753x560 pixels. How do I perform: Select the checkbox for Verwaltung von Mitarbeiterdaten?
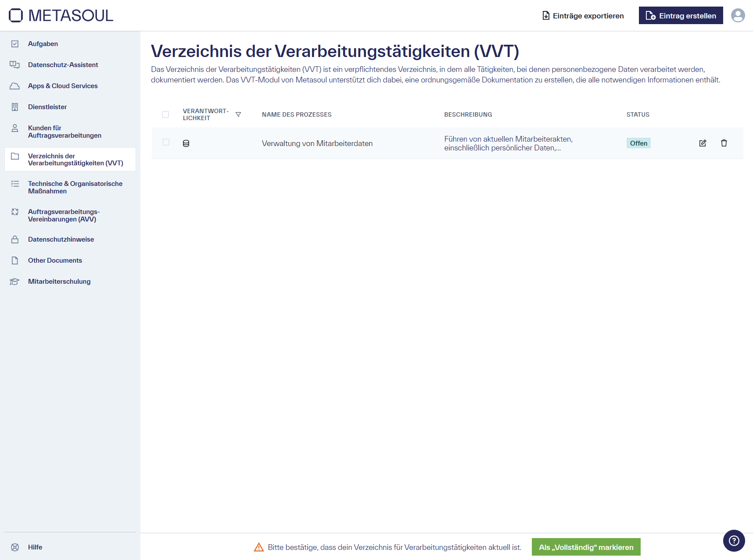click(166, 143)
